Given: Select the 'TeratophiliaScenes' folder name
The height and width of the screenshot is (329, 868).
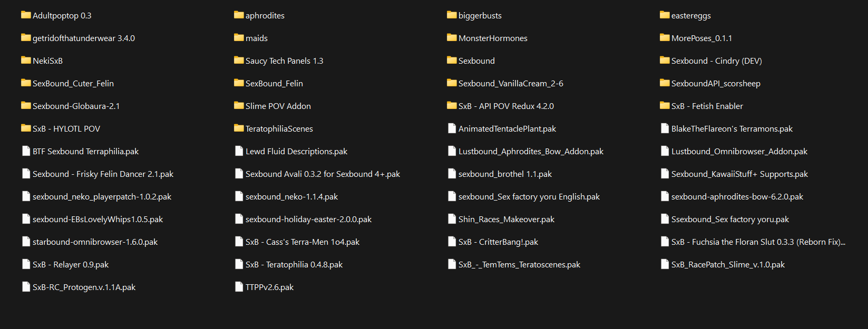Looking at the screenshot, I should point(279,129).
